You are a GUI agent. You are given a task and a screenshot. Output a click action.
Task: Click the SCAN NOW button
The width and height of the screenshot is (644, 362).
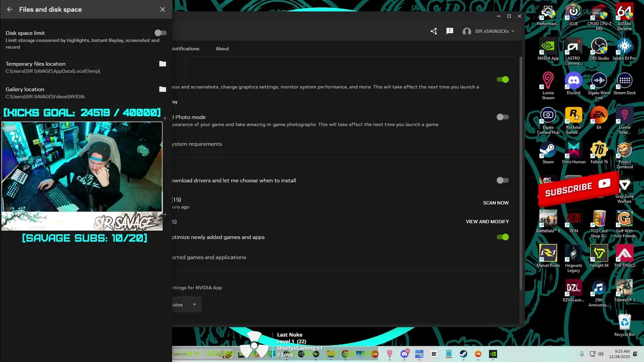pos(496,203)
